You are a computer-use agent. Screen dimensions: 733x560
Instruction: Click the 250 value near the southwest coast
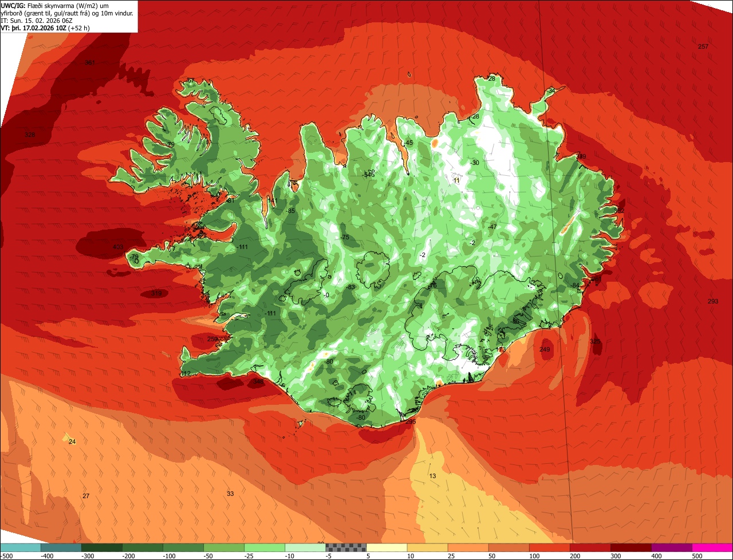pyautogui.click(x=212, y=339)
